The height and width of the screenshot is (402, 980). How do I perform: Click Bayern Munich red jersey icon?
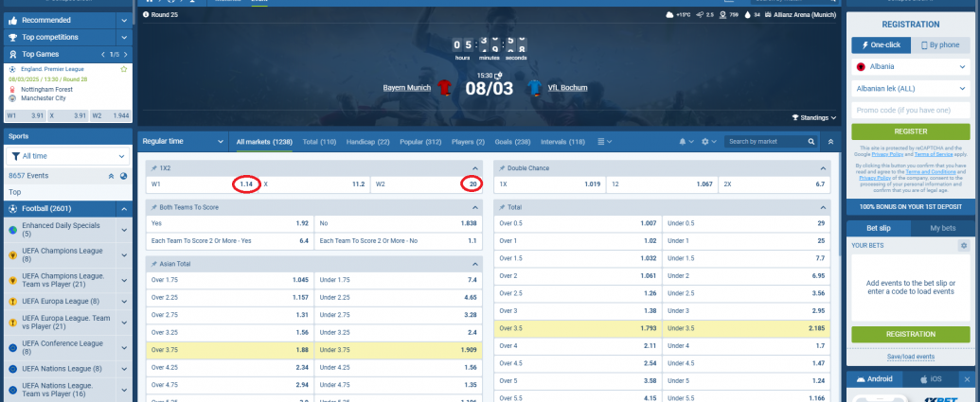click(x=444, y=87)
